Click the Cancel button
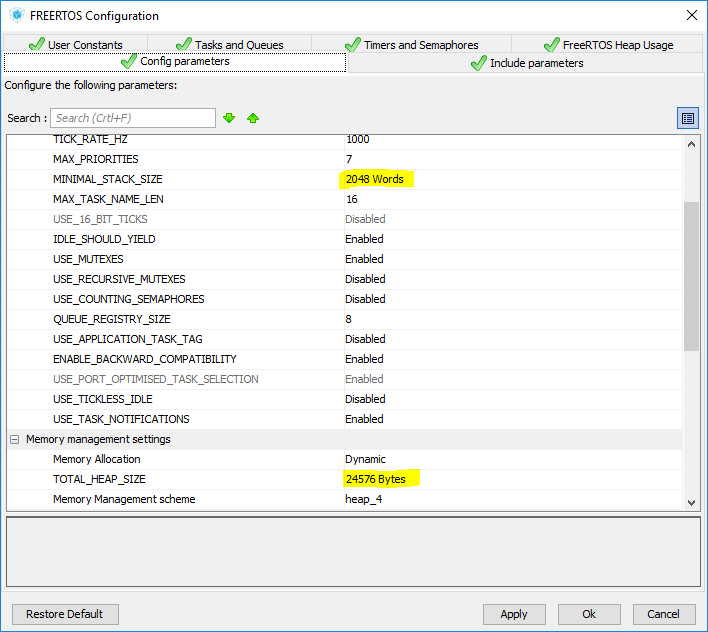 pyautogui.click(x=664, y=614)
